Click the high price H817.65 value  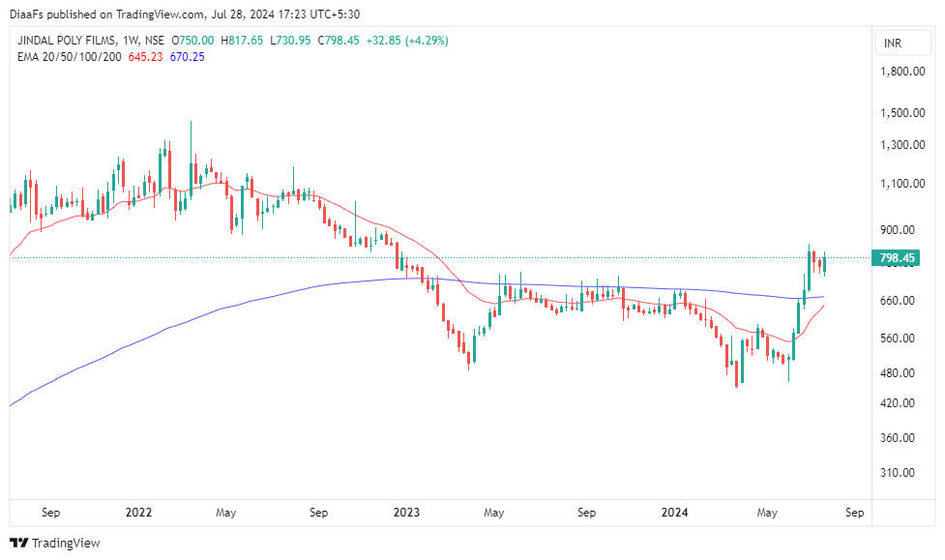tap(242, 41)
